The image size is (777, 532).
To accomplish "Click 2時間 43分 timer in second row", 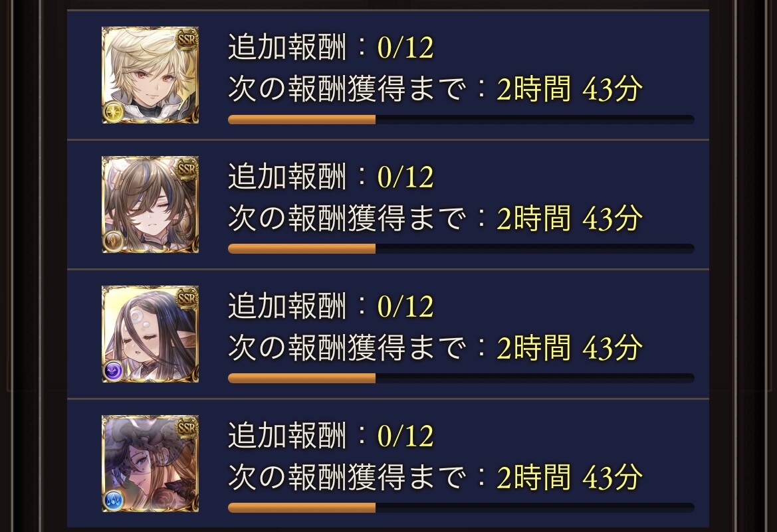I will tap(570, 219).
